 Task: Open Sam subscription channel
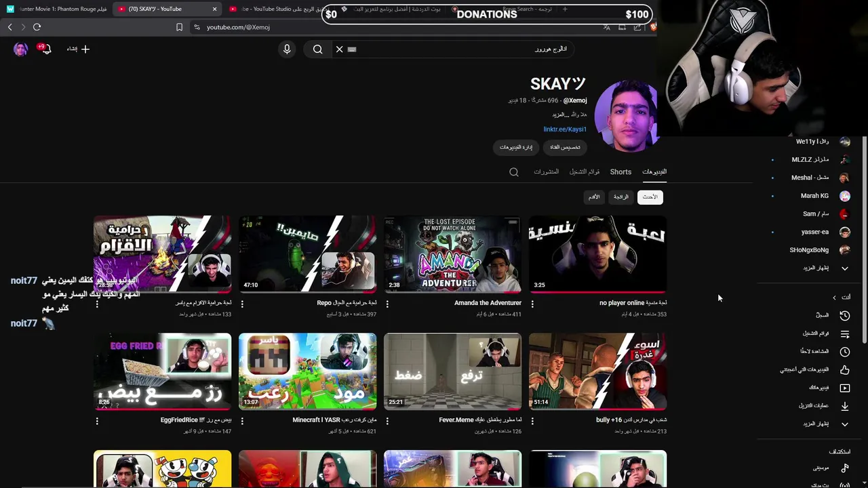coord(811,213)
